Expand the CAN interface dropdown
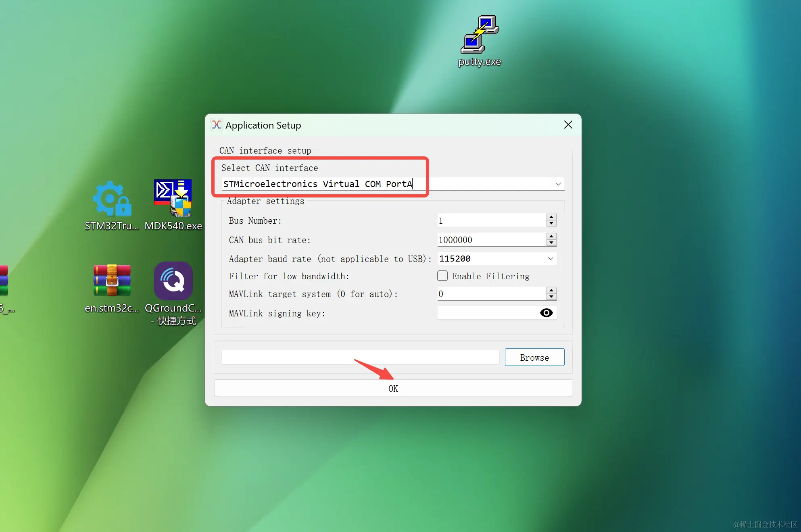The height and width of the screenshot is (532, 801). pos(558,184)
